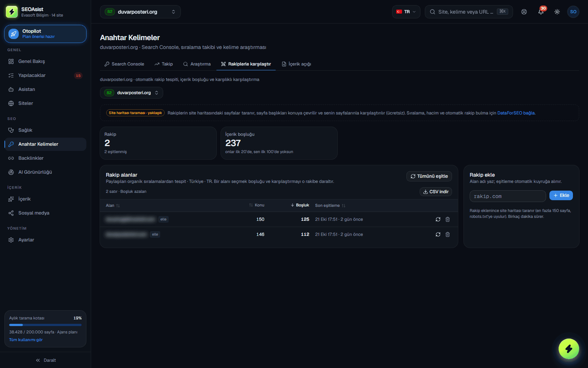Click the Ekle add competitor button

click(561, 195)
